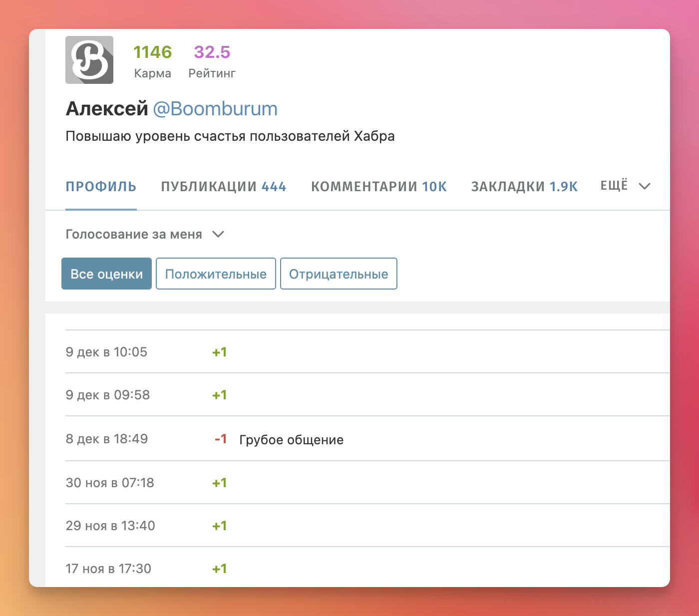The image size is (699, 616).
Task: Select the +1 vote at 09:58
Action: pos(219,395)
